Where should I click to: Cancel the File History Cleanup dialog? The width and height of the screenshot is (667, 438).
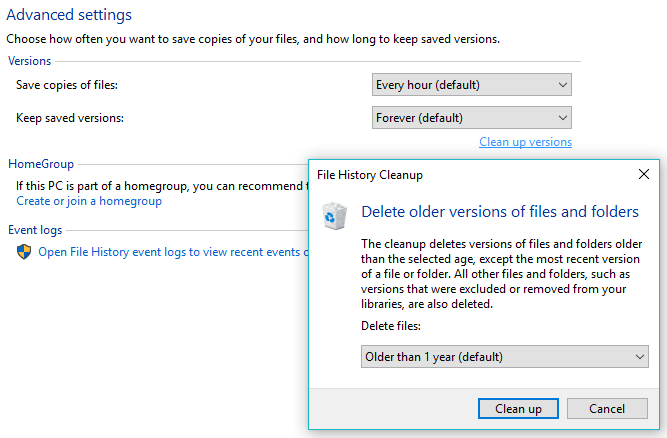click(x=607, y=409)
